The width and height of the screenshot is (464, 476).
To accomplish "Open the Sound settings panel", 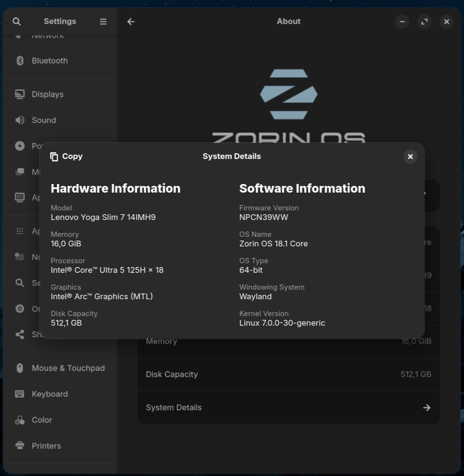I will pyautogui.click(x=60, y=120).
